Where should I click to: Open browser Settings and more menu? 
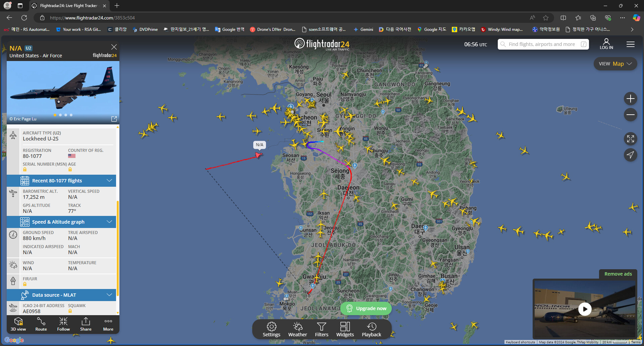click(623, 18)
